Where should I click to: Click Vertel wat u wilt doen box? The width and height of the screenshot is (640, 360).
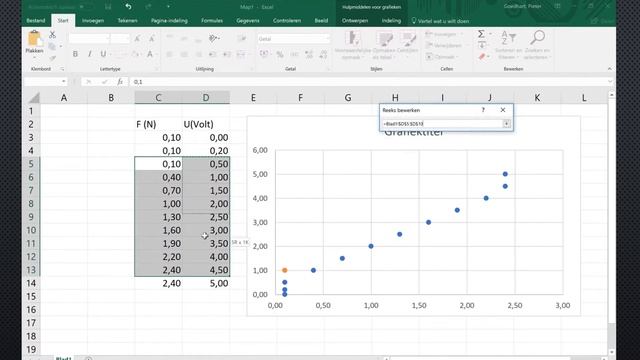click(440, 21)
